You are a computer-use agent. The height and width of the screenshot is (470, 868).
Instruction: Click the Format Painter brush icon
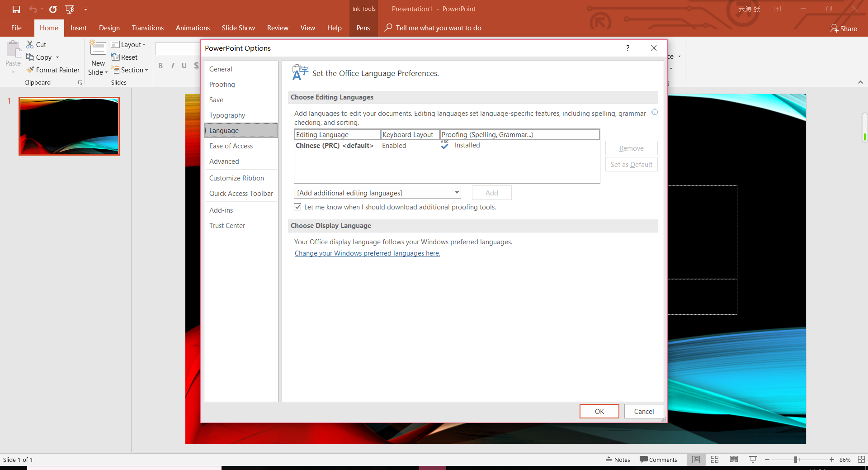30,70
